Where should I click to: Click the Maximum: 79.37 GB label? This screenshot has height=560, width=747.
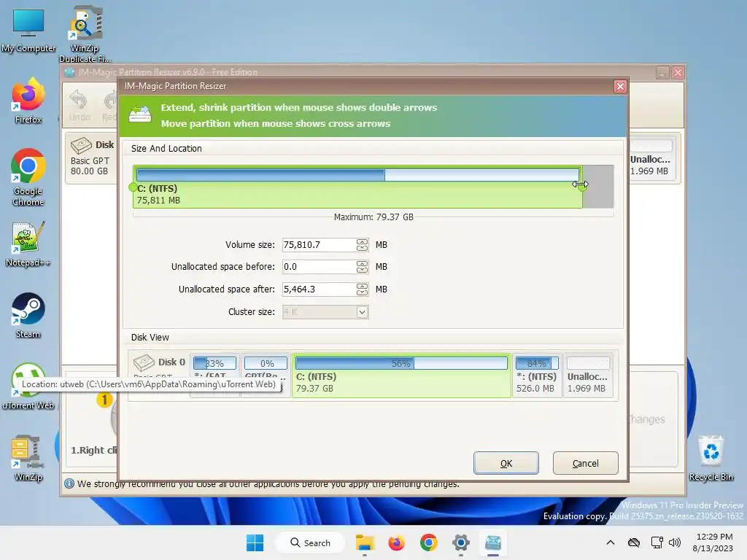click(x=373, y=217)
